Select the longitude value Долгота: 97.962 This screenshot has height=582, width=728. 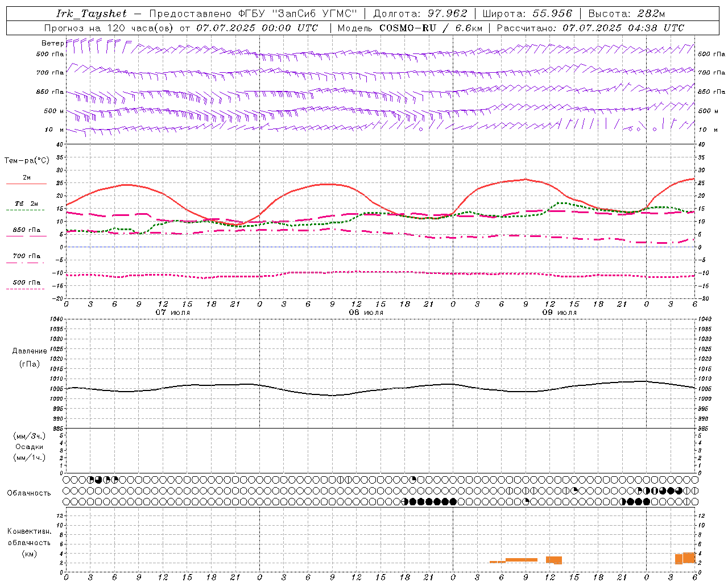pyautogui.click(x=420, y=14)
